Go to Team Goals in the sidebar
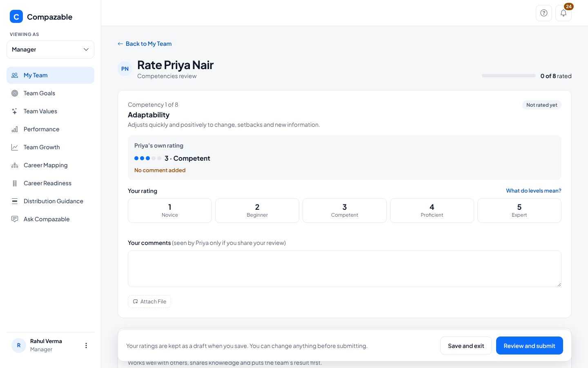This screenshot has height=368, width=588. pos(50,93)
